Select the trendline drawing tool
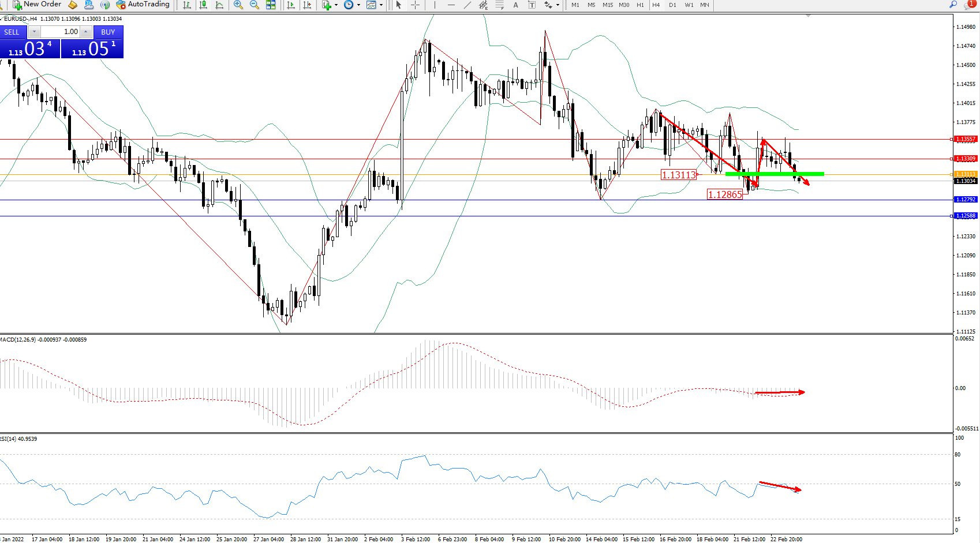 tap(467, 5)
